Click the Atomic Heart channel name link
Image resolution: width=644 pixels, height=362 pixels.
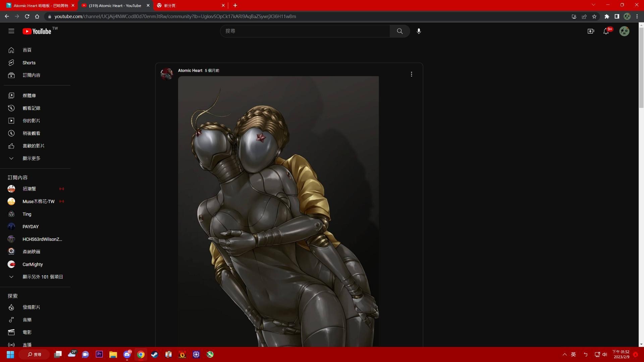[191, 70]
